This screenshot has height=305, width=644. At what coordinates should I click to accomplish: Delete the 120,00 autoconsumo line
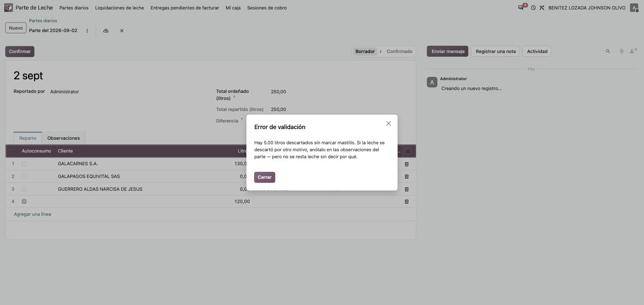pos(407,202)
